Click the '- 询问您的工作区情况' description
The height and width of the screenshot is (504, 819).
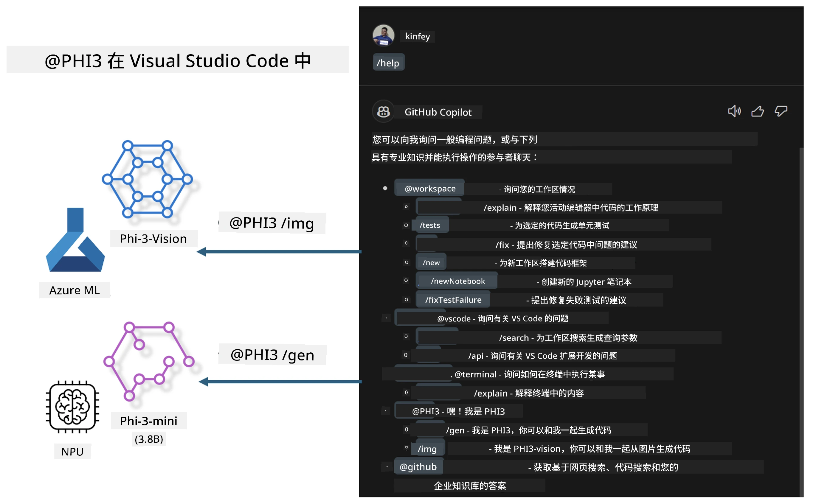537,189
